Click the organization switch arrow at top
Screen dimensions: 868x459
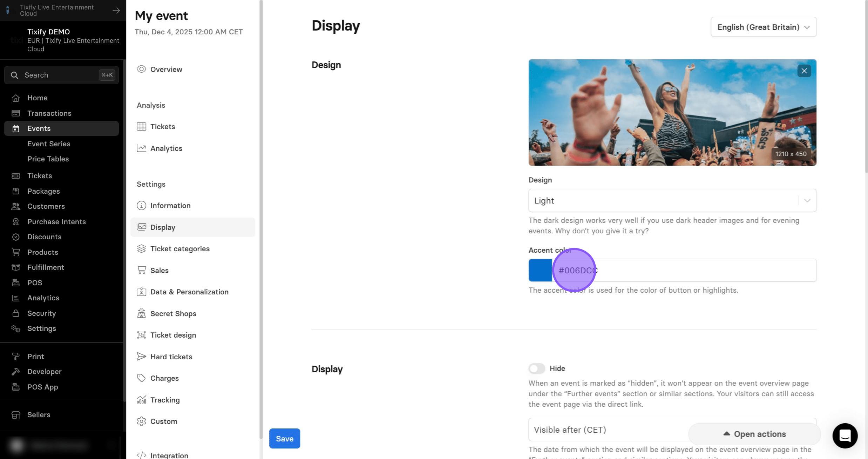116,11
